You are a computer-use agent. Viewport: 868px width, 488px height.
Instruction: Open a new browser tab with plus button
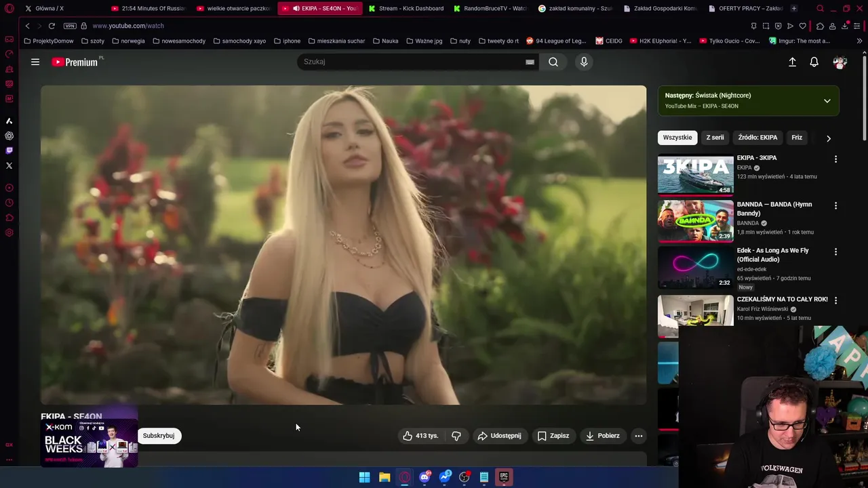tap(793, 8)
